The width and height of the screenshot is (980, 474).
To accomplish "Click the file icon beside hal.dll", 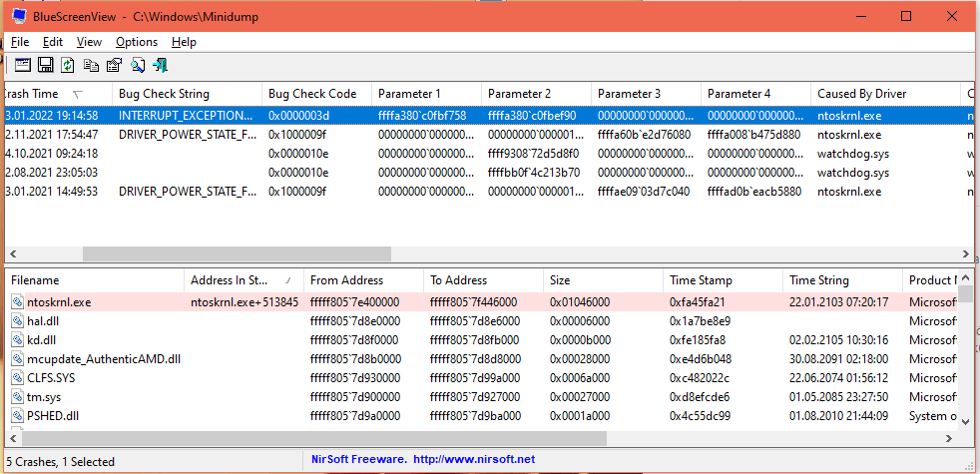I will pyautogui.click(x=17, y=321).
